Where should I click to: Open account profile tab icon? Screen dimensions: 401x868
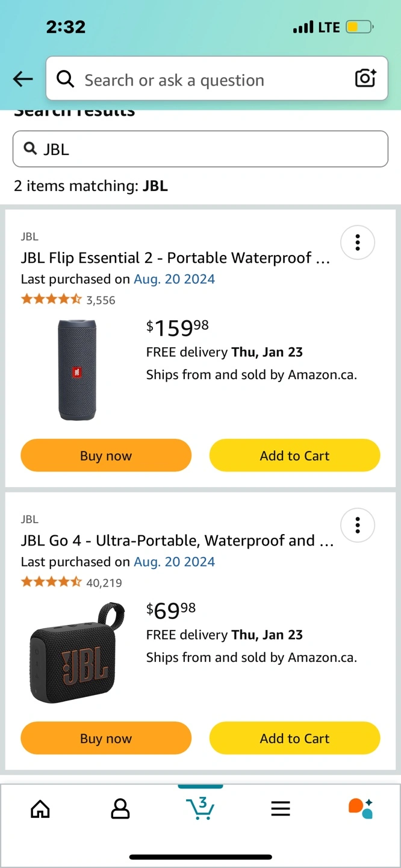point(120,808)
